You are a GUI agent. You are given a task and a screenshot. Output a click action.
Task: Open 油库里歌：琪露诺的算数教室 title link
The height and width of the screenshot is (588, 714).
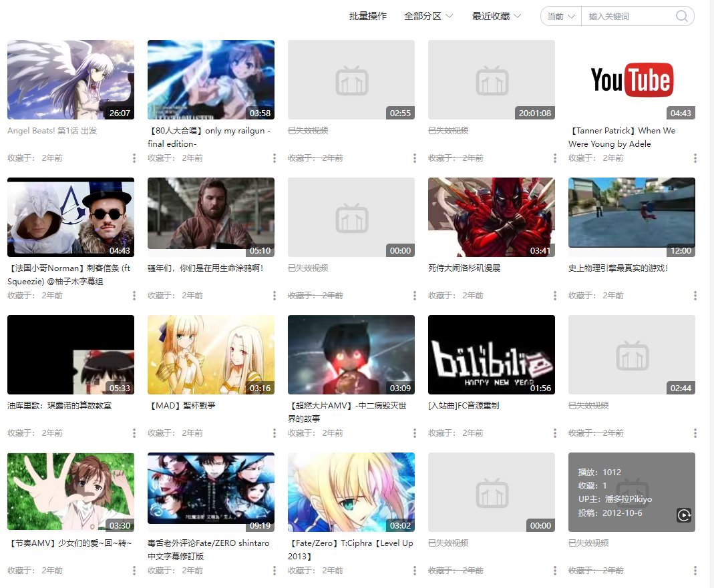(x=59, y=406)
